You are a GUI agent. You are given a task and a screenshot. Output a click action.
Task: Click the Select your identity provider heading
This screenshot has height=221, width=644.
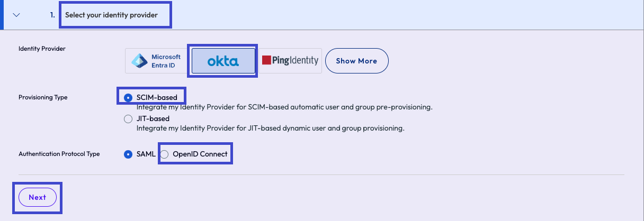click(111, 15)
